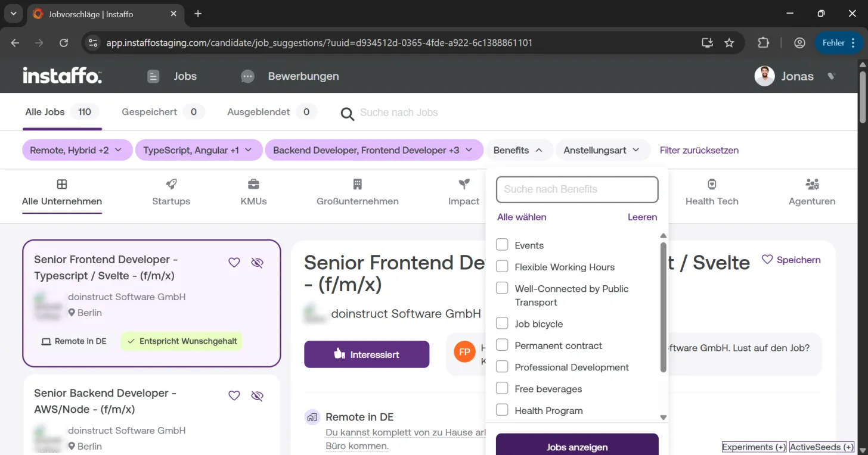Open new browser tab
This screenshot has height=455, width=868.
click(198, 14)
